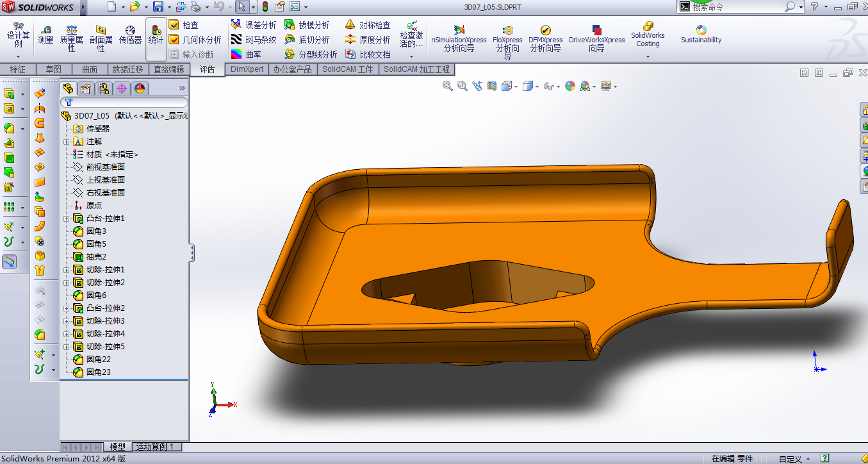The height and width of the screenshot is (464, 868).
Task: Launch FloXpress analysis wizard
Action: coord(507,42)
